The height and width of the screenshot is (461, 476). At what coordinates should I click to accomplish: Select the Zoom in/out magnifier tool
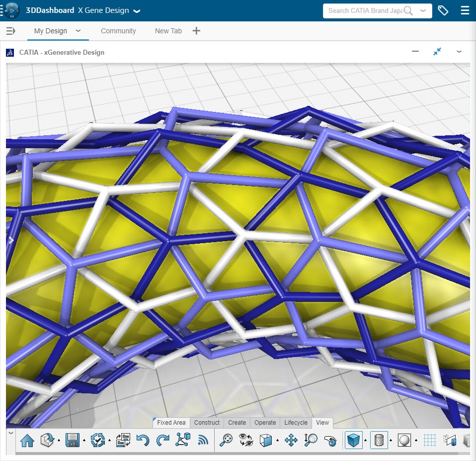click(311, 440)
